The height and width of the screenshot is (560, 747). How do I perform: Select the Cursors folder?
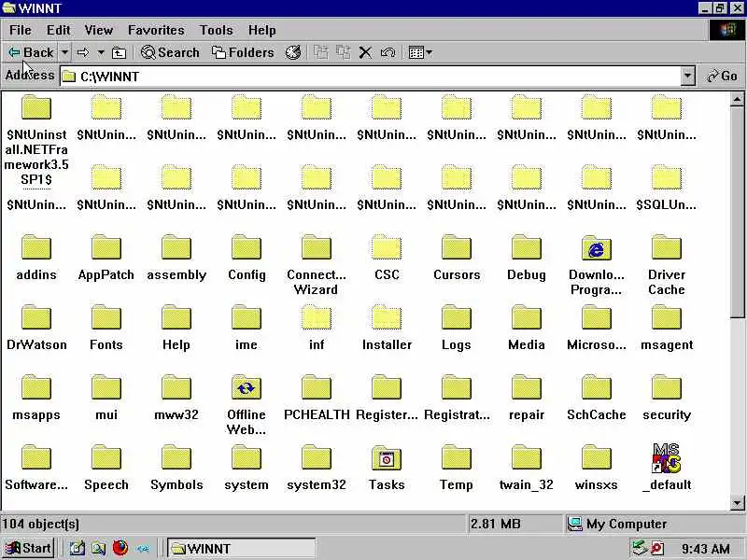457,258
